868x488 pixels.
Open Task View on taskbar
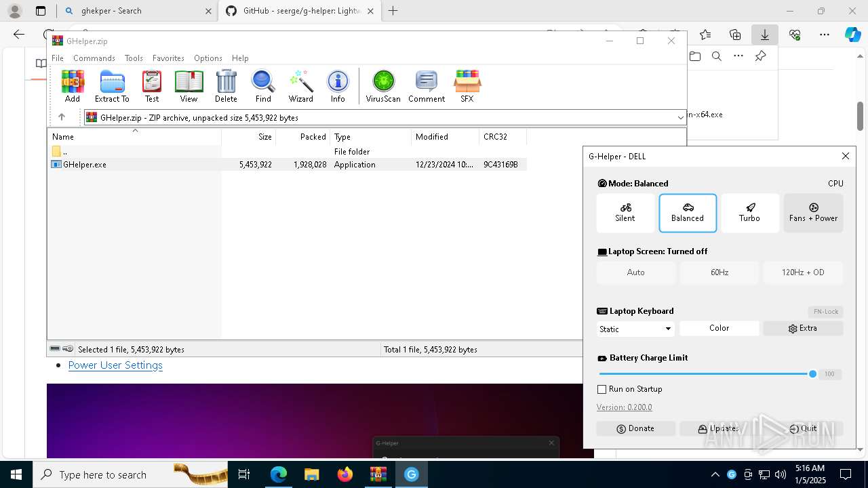245,474
